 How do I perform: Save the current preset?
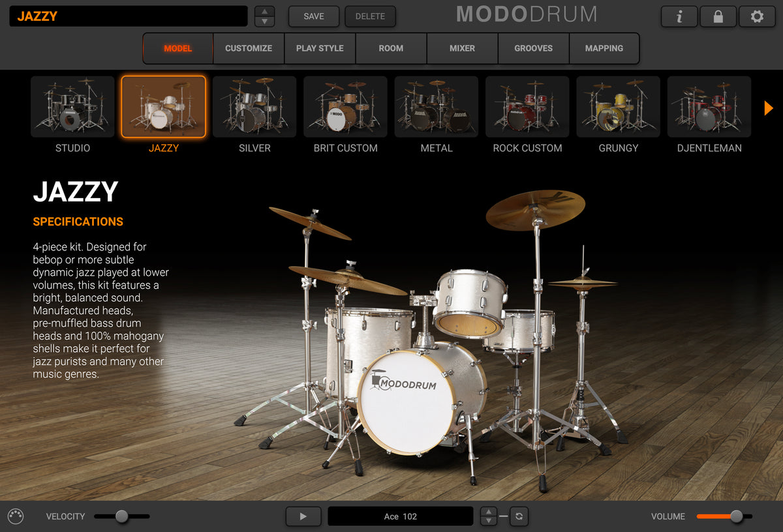(314, 16)
